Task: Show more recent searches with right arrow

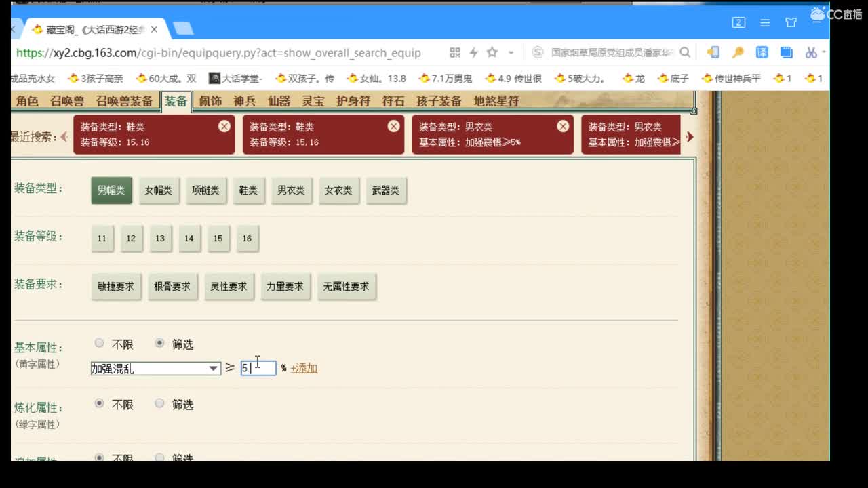Action: click(690, 136)
